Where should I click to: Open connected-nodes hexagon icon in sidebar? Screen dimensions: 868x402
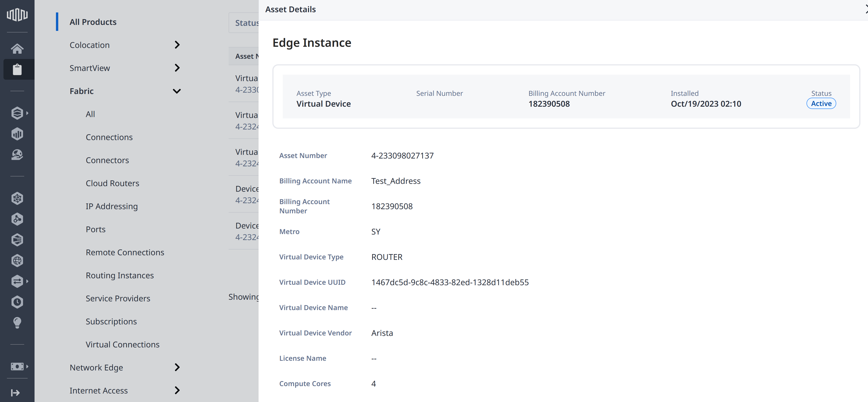tap(17, 219)
